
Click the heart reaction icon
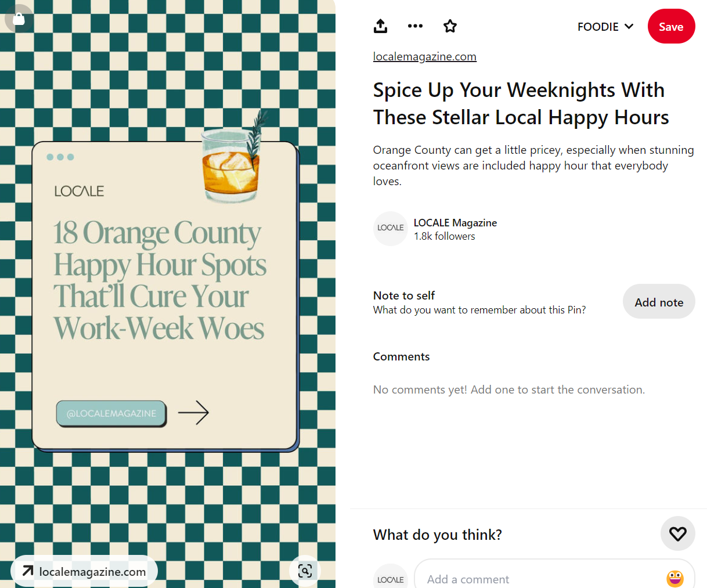(x=677, y=533)
